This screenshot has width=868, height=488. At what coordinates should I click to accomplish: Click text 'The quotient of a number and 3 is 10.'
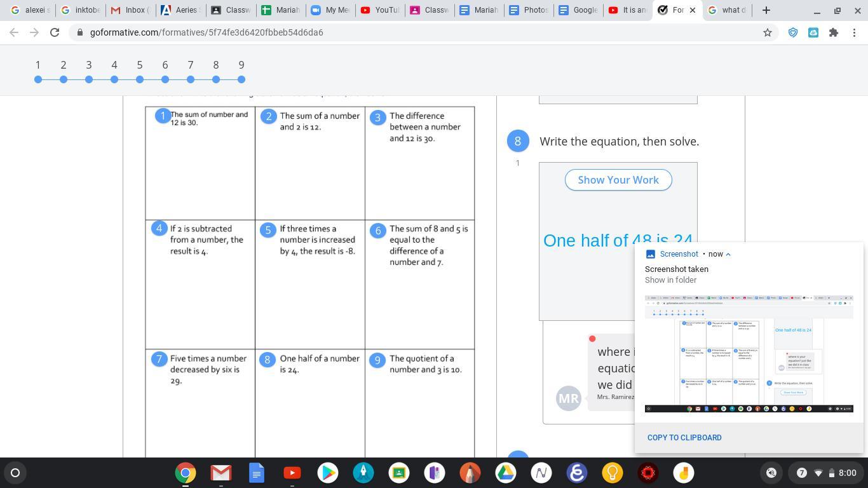point(426,364)
